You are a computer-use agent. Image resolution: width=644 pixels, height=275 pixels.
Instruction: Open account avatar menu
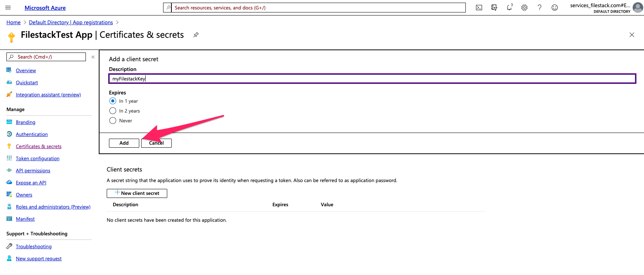point(638,8)
